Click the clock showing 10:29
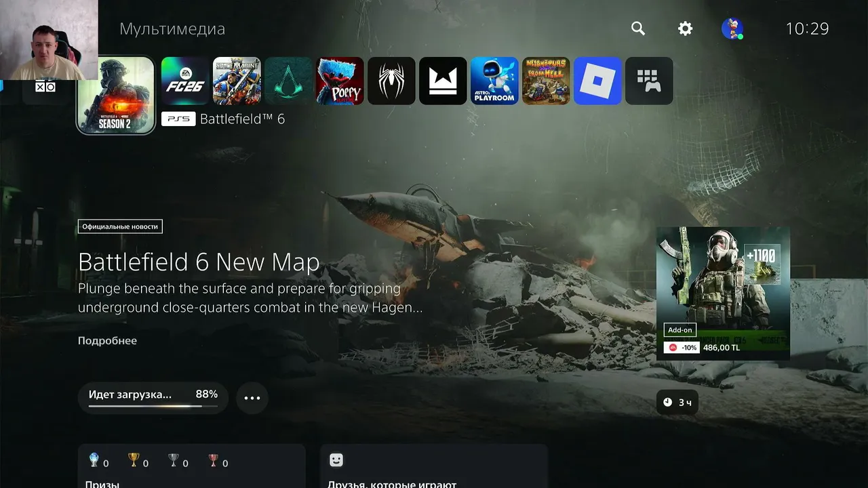The image size is (868, 488). click(807, 28)
